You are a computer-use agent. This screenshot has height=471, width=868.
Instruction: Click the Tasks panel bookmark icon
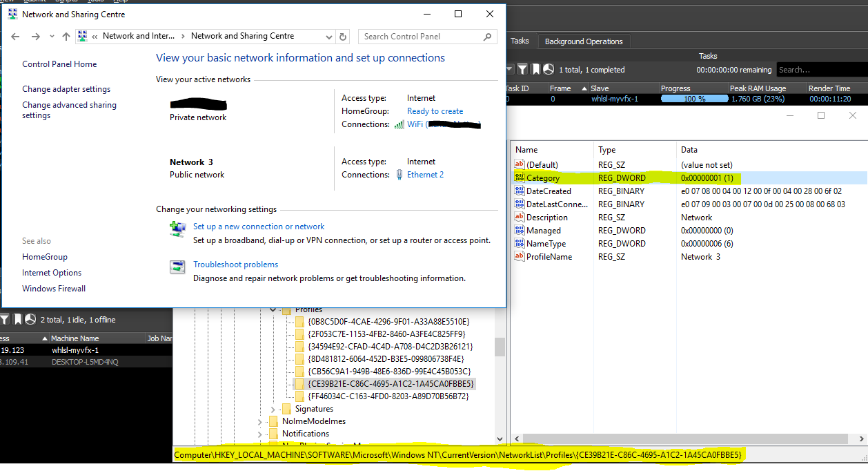tap(535, 69)
